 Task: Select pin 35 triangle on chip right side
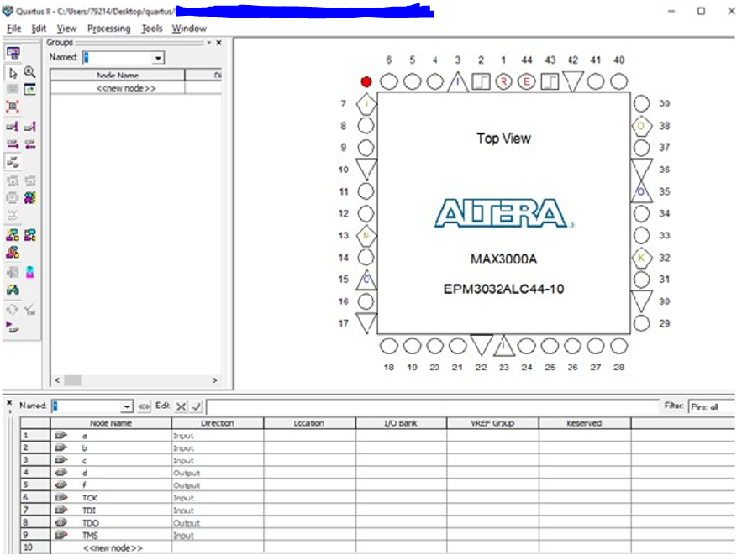(641, 191)
